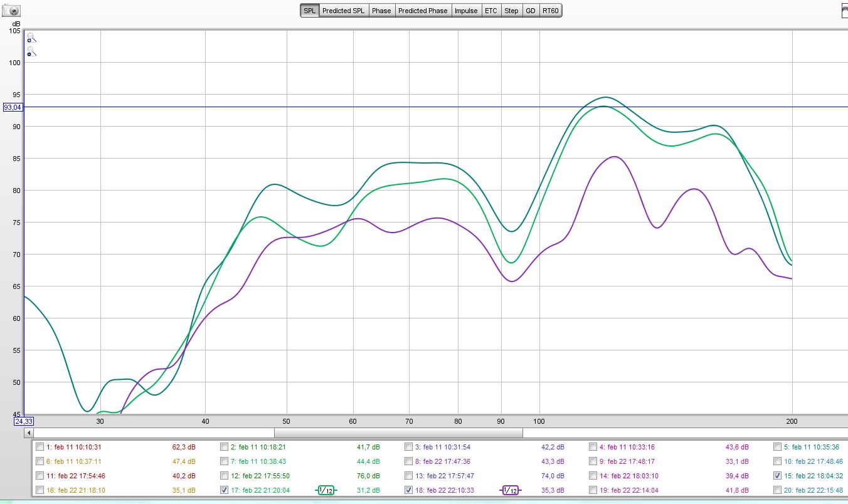Click the 24,33 frequency cursor label
Viewport: 848px width, 504px height.
[x=23, y=421]
